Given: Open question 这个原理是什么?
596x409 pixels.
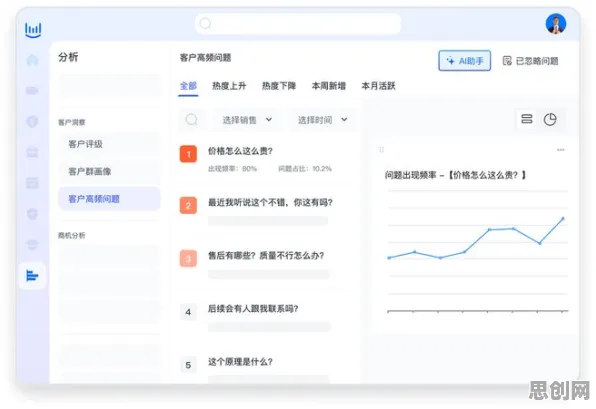Looking at the screenshot, I should 240,362.
